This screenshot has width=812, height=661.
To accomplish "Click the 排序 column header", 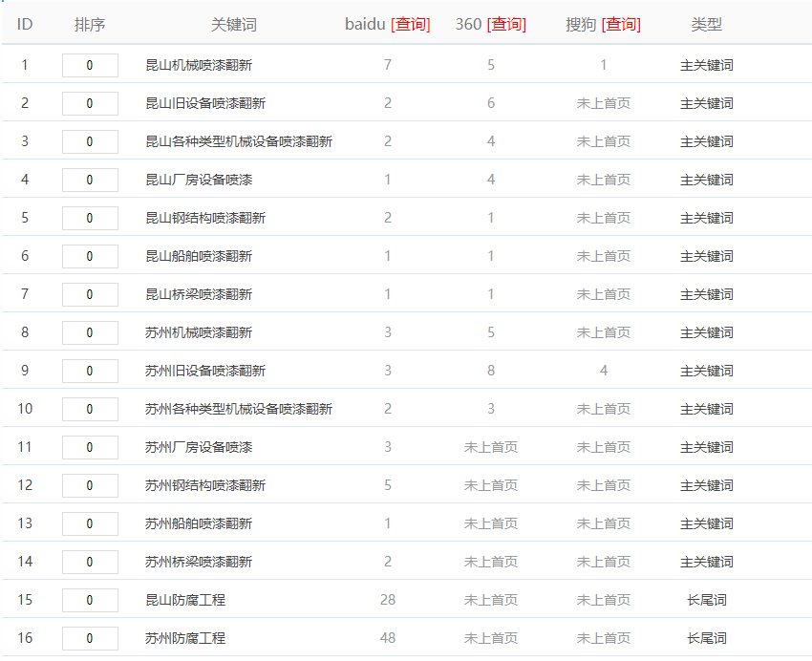I will tap(90, 25).
